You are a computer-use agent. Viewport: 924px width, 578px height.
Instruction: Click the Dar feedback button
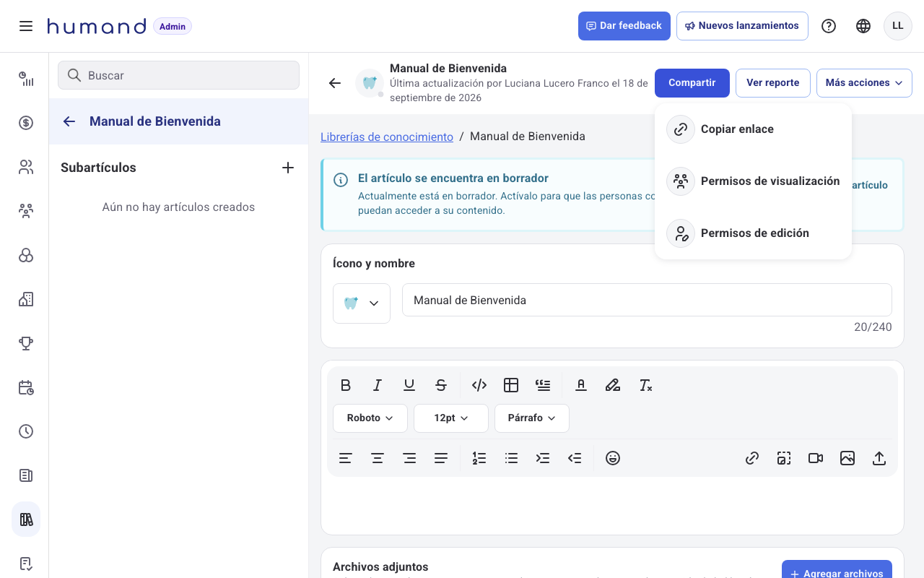(x=624, y=26)
